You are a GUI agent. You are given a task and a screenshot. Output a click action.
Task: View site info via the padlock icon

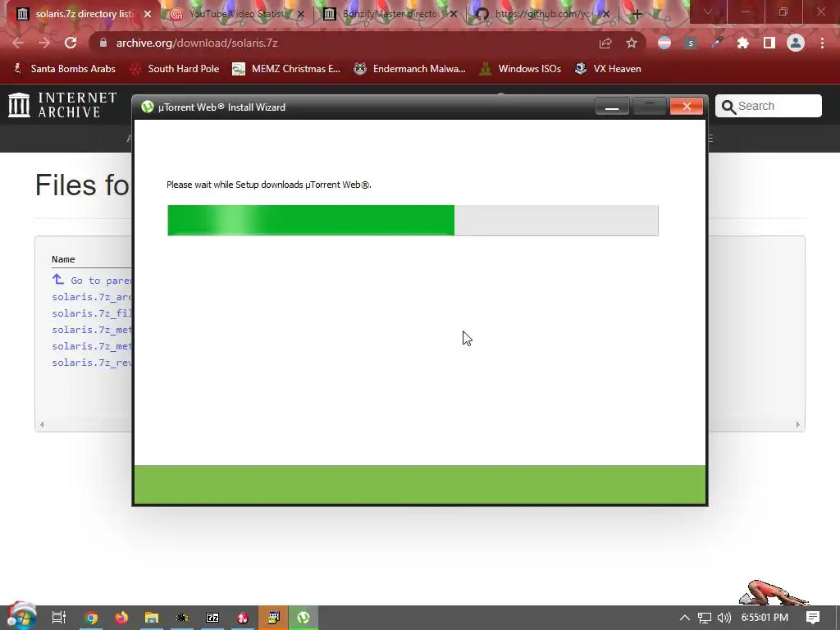pyautogui.click(x=103, y=43)
